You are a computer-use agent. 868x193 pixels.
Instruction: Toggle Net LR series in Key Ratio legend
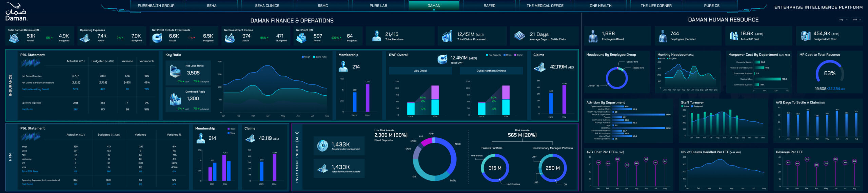pos(306,57)
